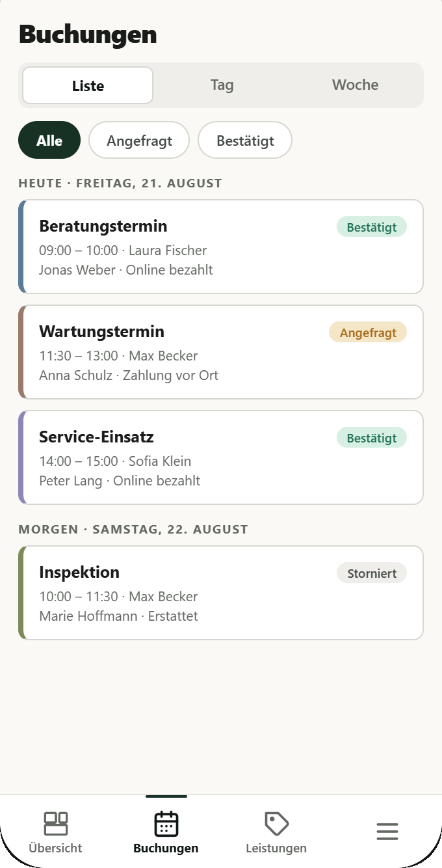Switch to the Liste view

tap(88, 85)
